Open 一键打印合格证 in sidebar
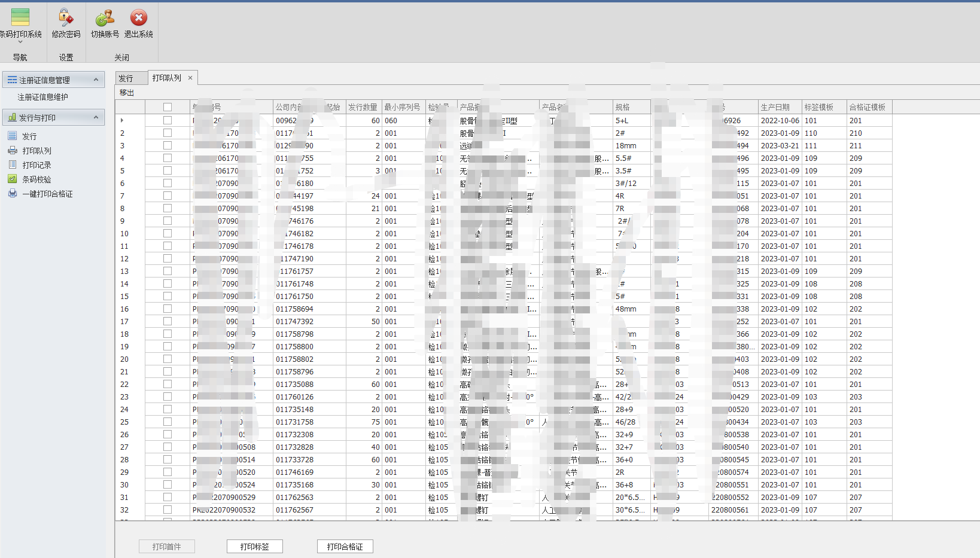This screenshot has height=558, width=980. 47,194
